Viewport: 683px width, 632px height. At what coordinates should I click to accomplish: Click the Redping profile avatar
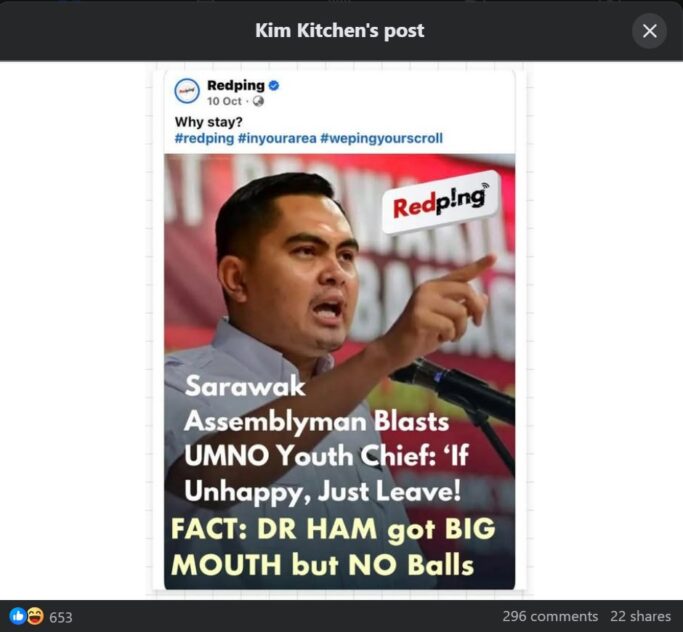(187, 91)
